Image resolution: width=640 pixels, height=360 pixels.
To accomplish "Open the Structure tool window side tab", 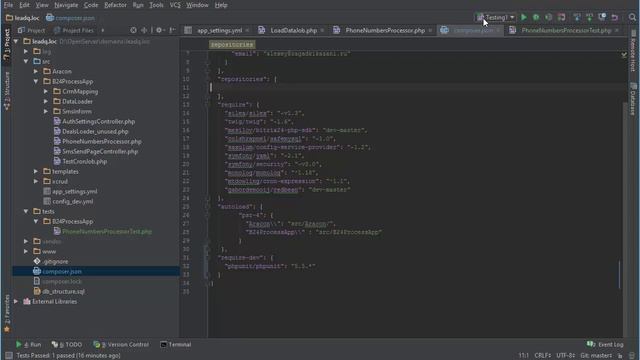I will point(7,91).
